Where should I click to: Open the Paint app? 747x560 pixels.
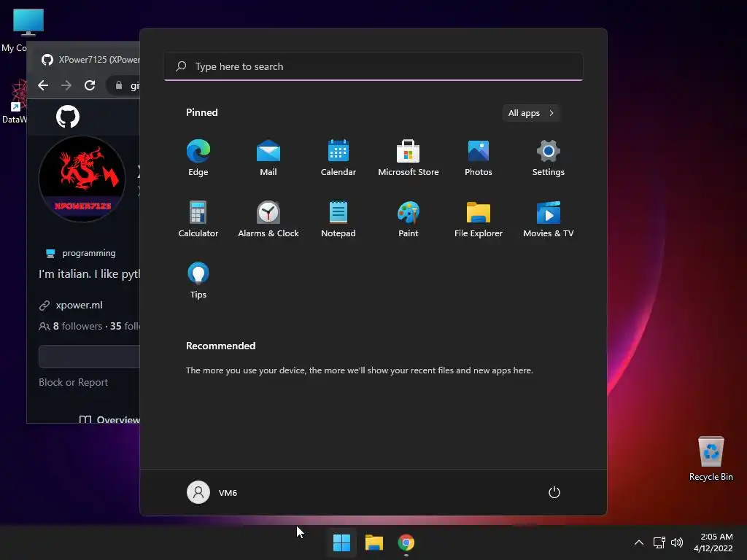tap(409, 219)
